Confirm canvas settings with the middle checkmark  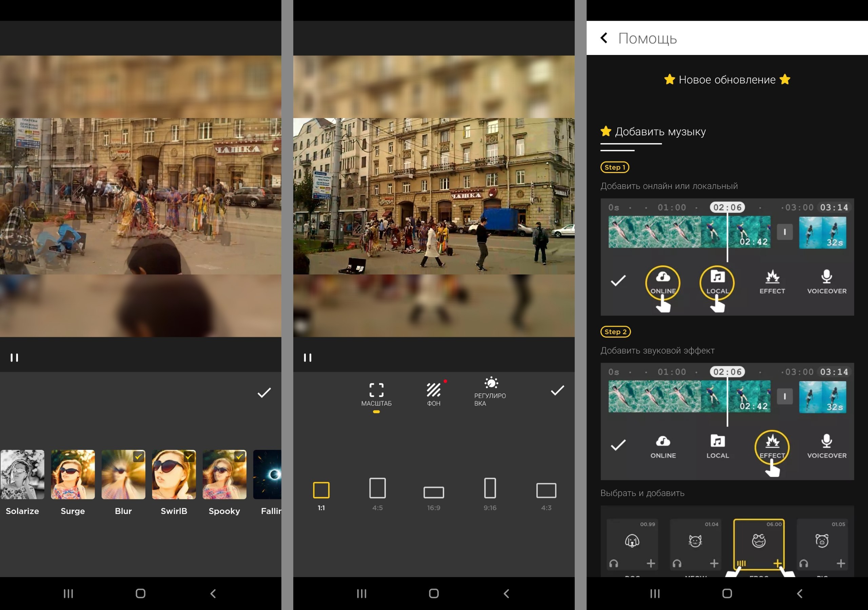point(557,390)
